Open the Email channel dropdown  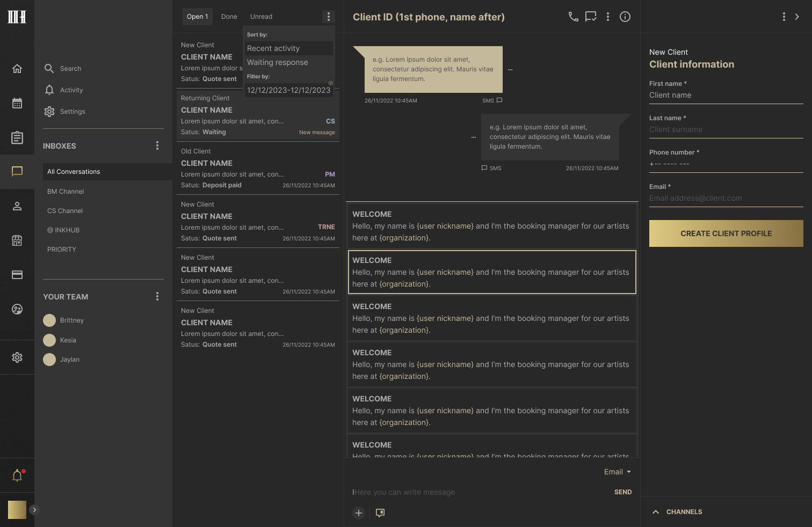618,472
